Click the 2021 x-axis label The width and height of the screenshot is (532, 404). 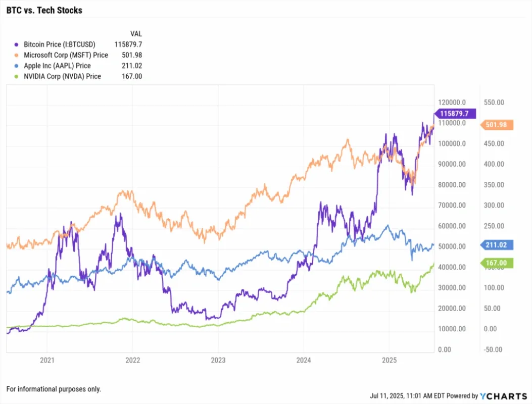(47, 360)
